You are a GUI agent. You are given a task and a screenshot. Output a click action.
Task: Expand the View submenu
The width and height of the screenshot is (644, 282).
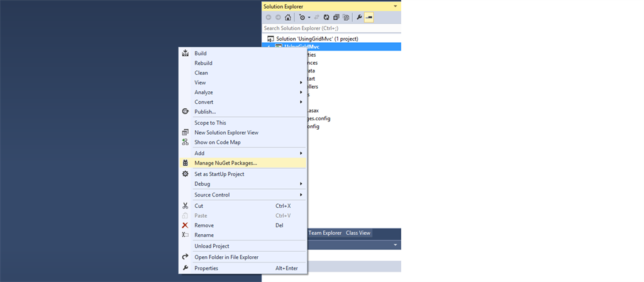pyautogui.click(x=243, y=82)
